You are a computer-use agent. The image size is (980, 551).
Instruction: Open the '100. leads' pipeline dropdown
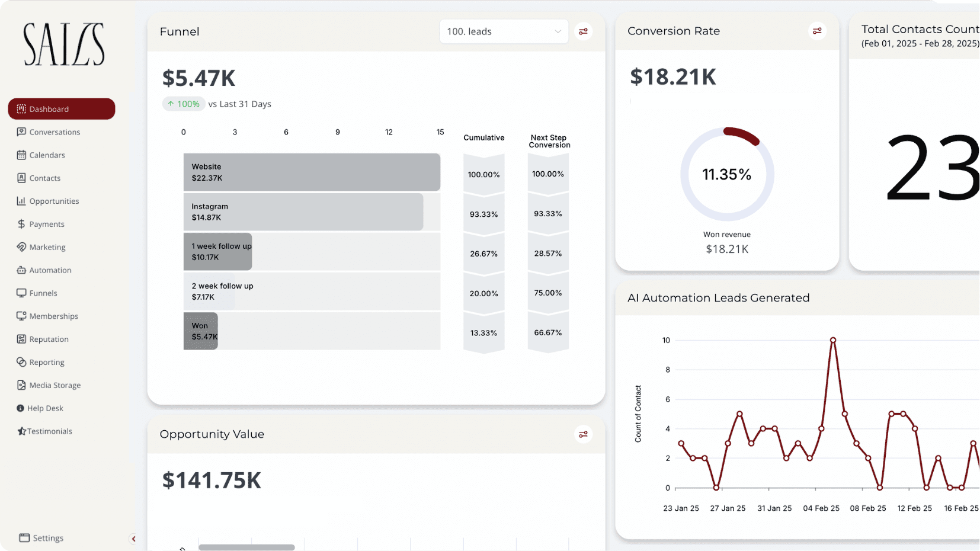pos(504,31)
